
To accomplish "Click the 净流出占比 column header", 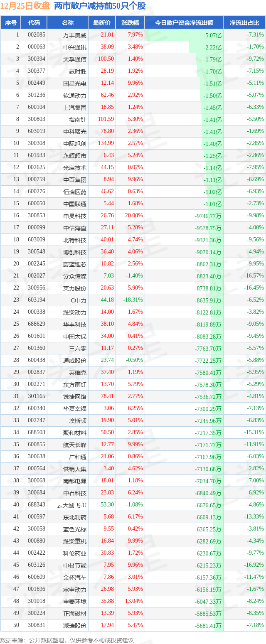I will pos(244,22).
